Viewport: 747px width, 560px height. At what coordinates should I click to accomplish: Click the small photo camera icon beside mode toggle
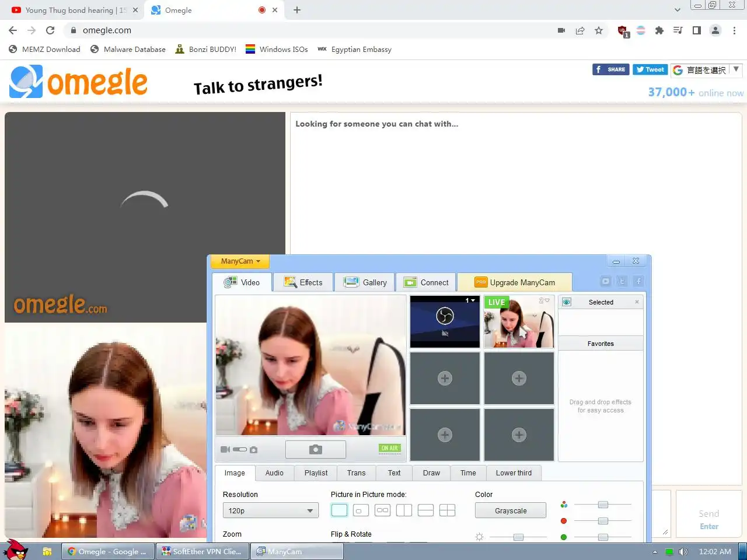[x=253, y=450]
